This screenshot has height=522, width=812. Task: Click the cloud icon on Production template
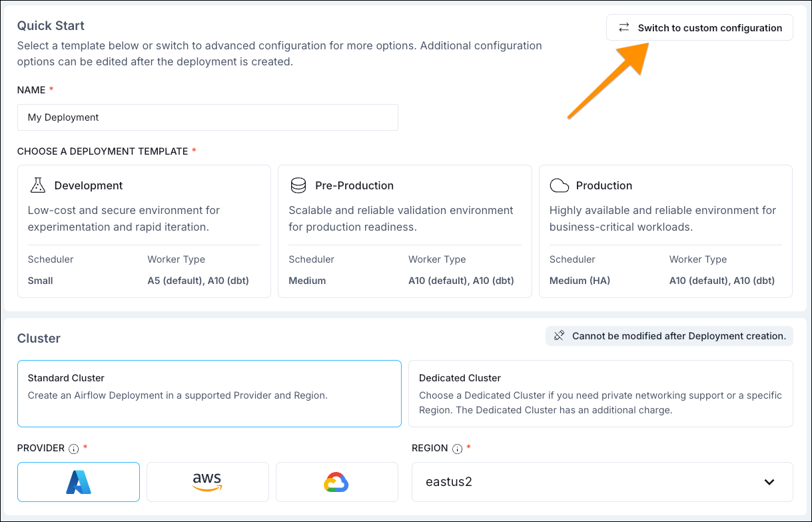click(558, 185)
